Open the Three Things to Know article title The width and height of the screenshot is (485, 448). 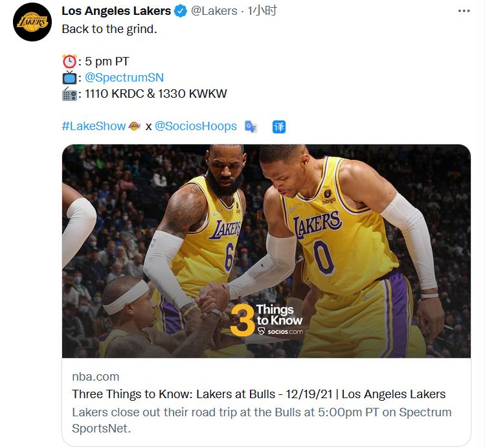point(258,394)
